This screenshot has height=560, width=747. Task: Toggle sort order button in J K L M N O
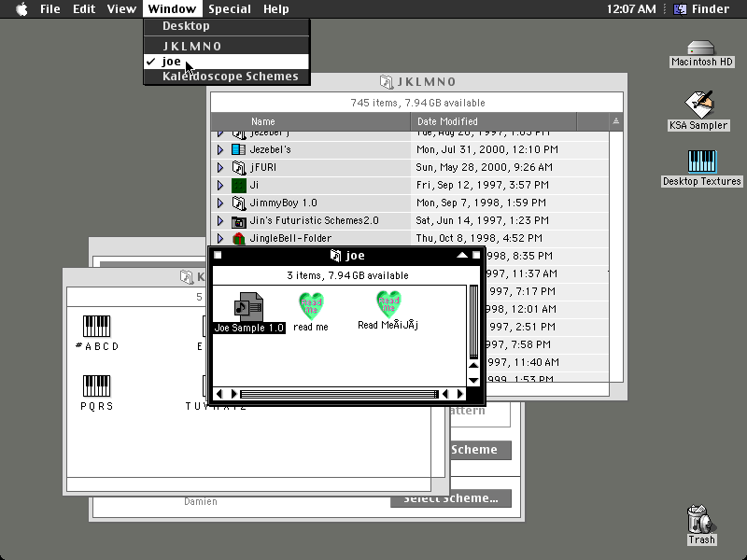point(616,121)
